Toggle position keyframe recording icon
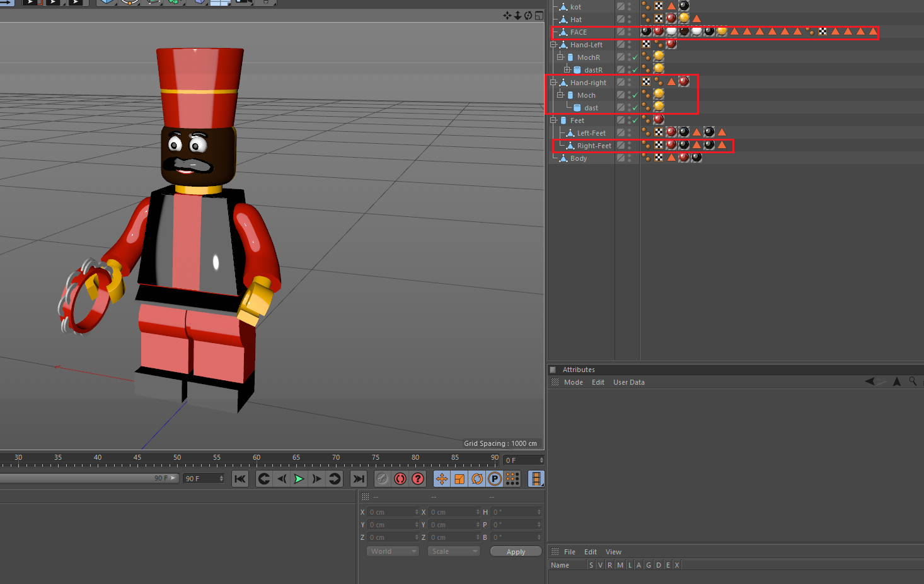The image size is (924, 584). pos(442,479)
